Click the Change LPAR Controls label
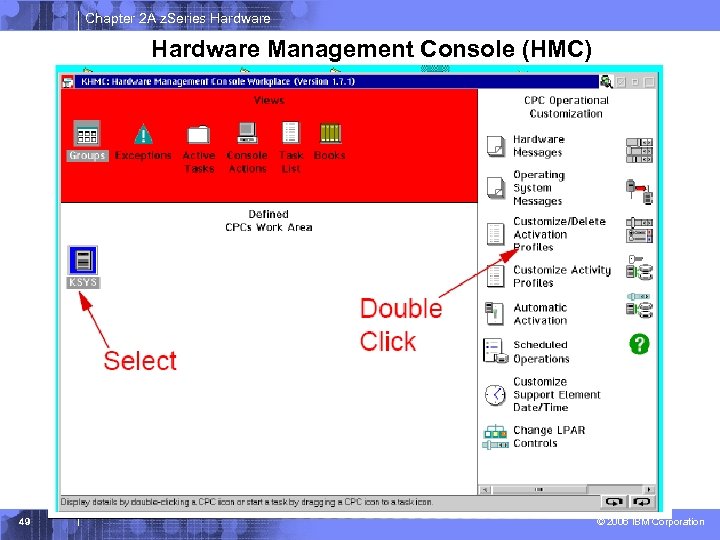Screen dimensions: 720x540 tap(549, 437)
